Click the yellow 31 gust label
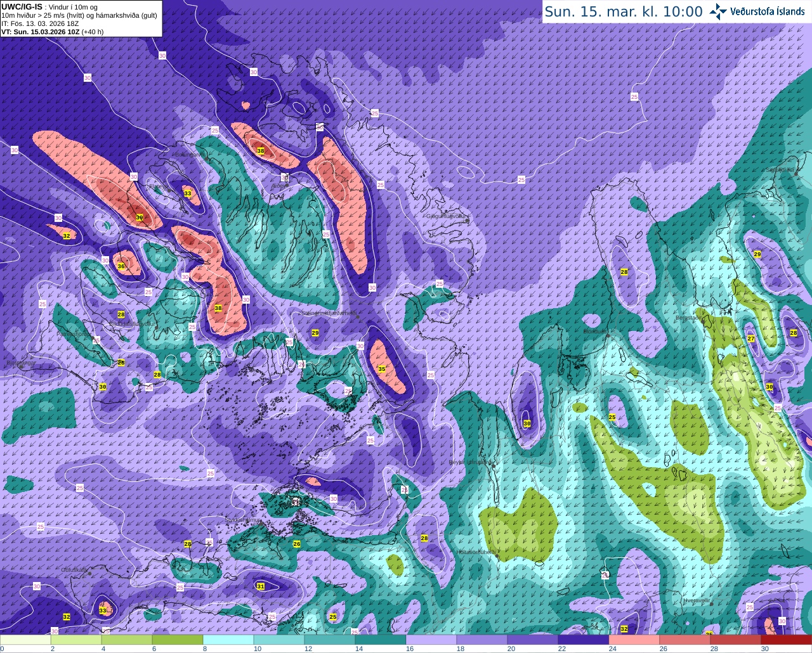Image resolution: width=812 pixels, height=653 pixels. pyautogui.click(x=261, y=586)
